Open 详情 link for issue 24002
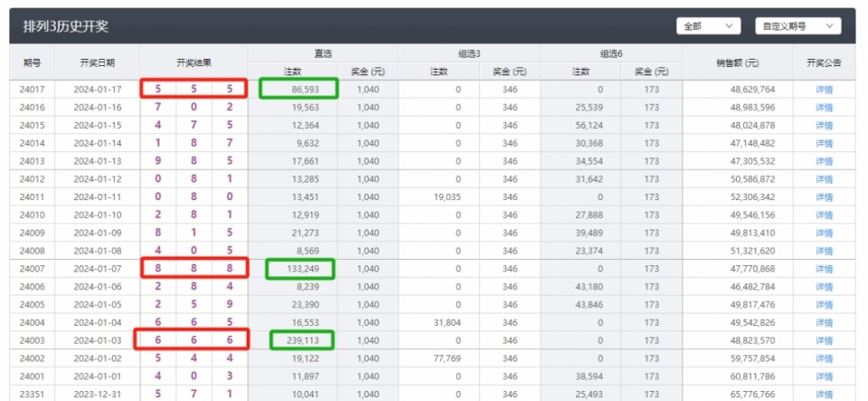The image size is (868, 401). click(x=824, y=358)
